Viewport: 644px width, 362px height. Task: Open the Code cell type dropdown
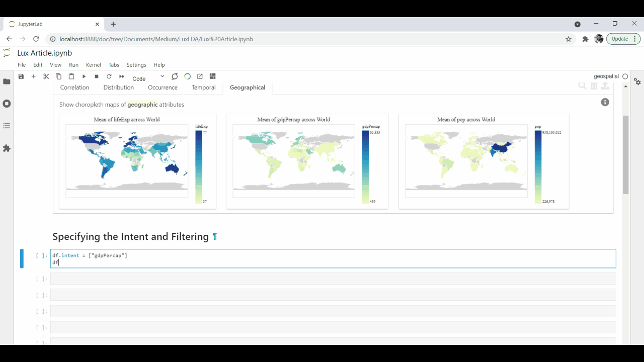148,77
